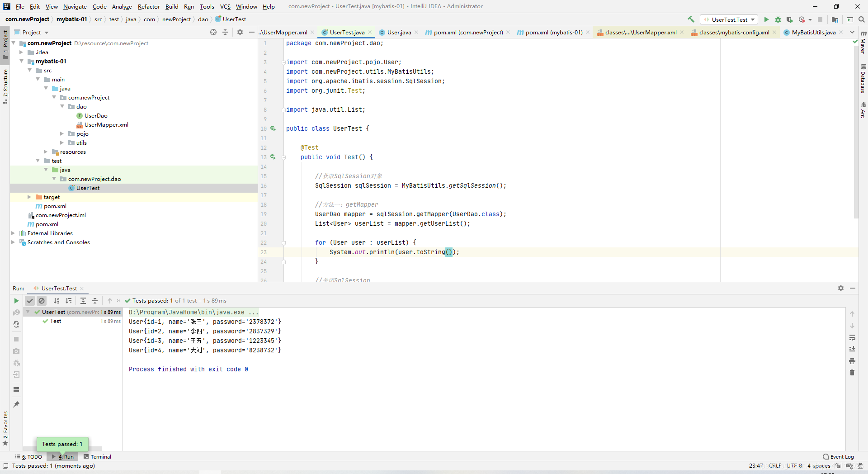Switch to MyBatisUtils.java editor tab
Viewport: 868px width, 474px height.
tap(813, 32)
